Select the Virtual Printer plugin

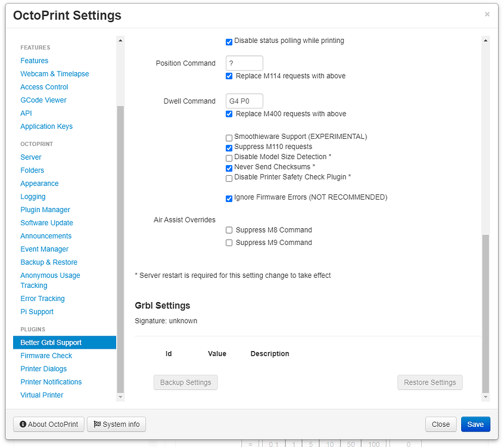[x=41, y=395]
